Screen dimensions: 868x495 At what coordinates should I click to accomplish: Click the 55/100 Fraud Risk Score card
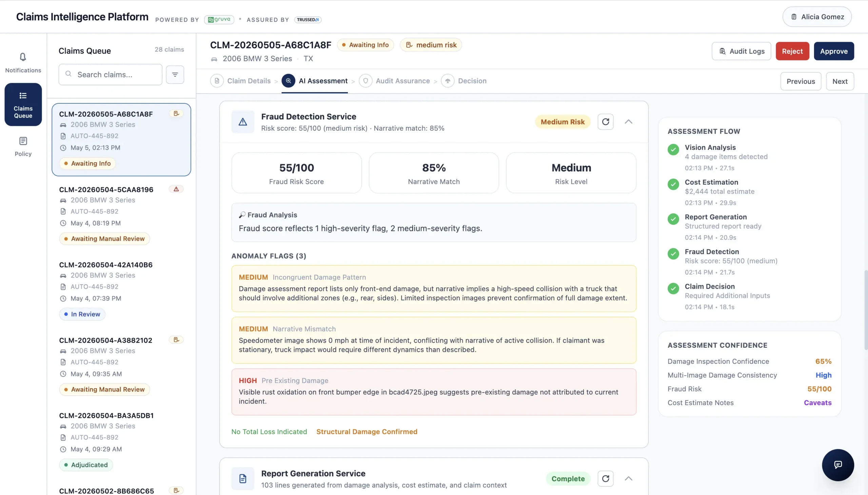pyautogui.click(x=296, y=173)
